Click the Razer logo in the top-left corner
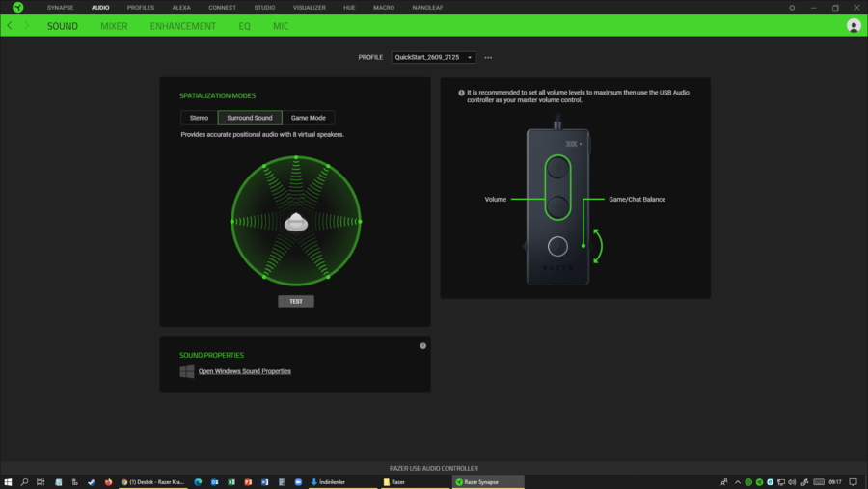The height and width of the screenshot is (489, 868). [17, 7]
